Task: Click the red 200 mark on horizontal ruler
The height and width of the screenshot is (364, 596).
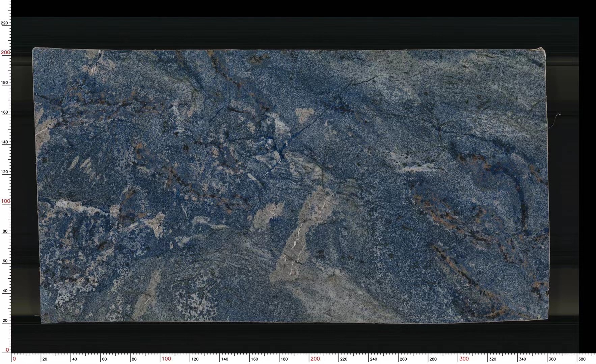Action: pyautogui.click(x=315, y=359)
